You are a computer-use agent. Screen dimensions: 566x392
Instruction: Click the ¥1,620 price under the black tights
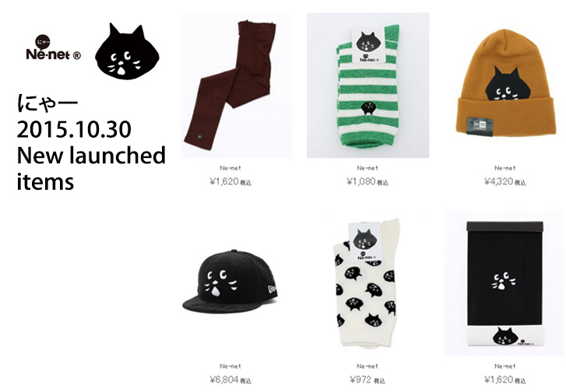pos(505,380)
